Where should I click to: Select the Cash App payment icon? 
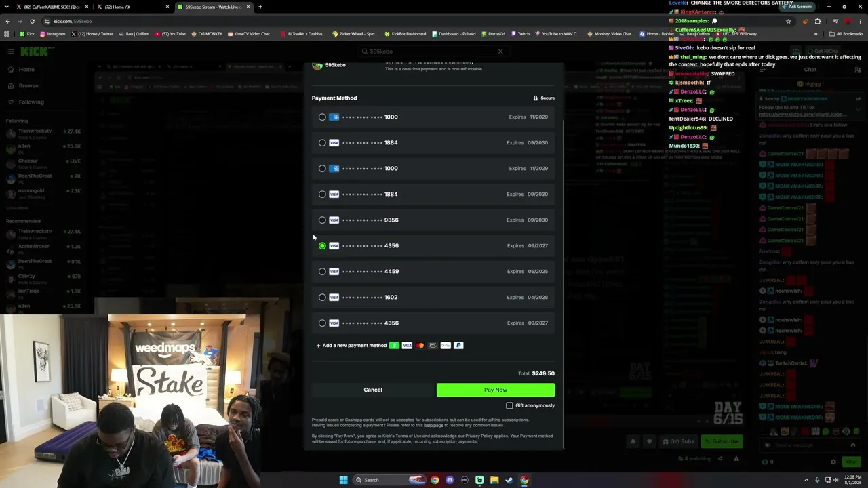coord(394,346)
